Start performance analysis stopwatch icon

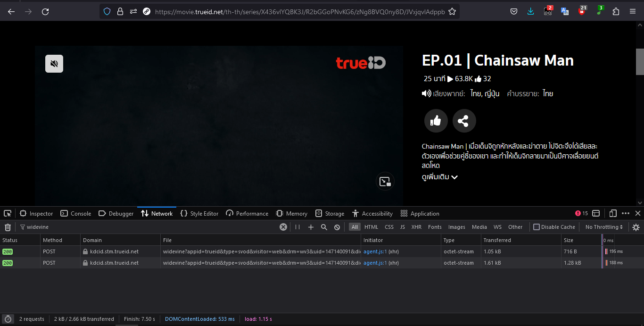click(x=8, y=319)
